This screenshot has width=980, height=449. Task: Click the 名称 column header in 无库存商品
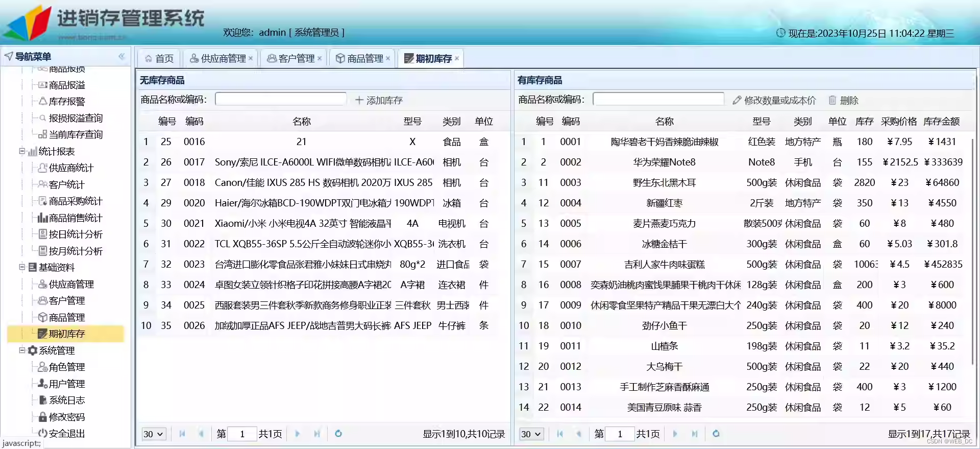302,121
